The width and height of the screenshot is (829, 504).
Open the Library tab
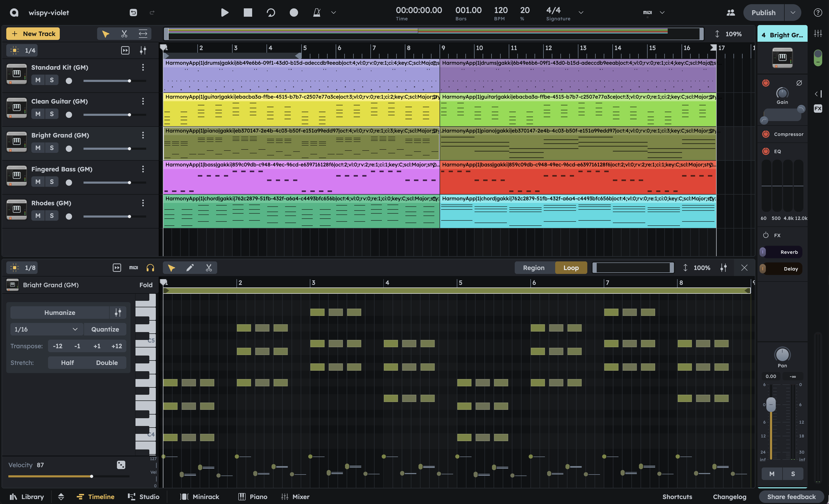tap(27, 497)
